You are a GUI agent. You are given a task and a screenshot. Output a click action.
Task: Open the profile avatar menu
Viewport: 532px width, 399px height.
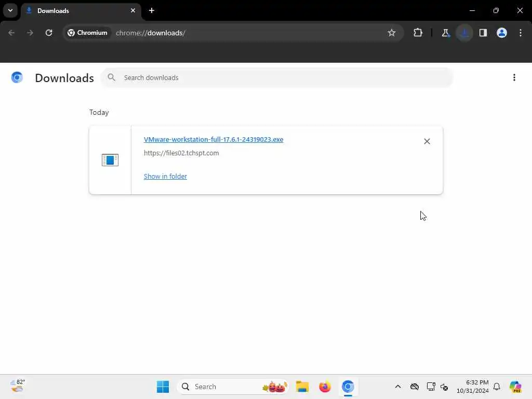pyautogui.click(x=502, y=33)
